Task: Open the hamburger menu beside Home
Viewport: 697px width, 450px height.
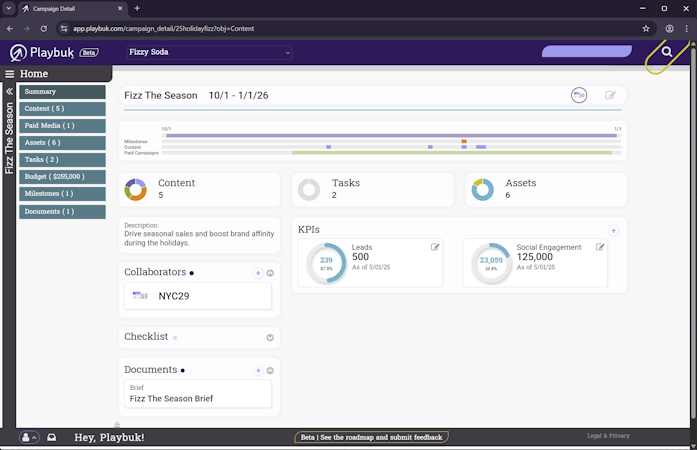Action: tap(9, 74)
